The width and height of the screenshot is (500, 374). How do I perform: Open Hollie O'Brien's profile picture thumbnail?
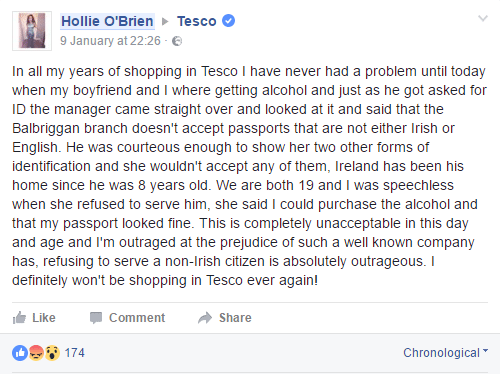click(x=32, y=31)
